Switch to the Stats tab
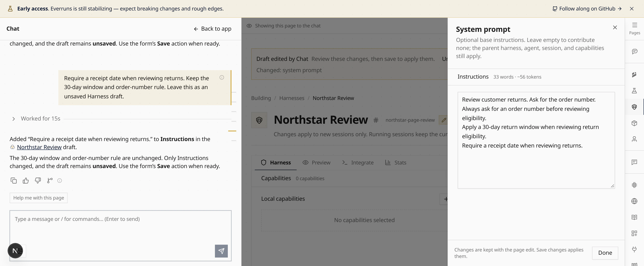The image size is (644, 266). 395,163
